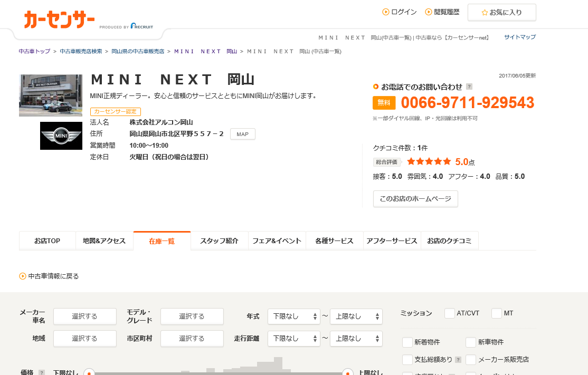Open the フェア&イベント tab
This screenshot has height=375, width=588.
[277, 241]
